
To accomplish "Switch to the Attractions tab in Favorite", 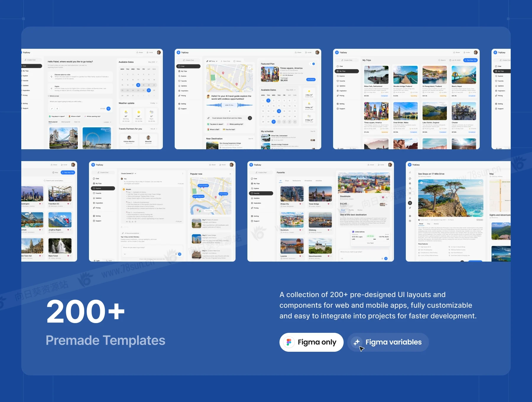I will click(308, 181).
